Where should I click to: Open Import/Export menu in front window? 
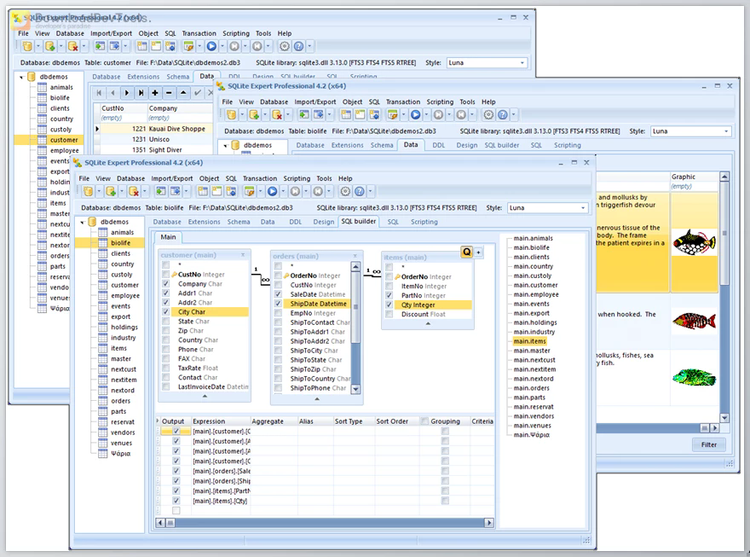172,178
